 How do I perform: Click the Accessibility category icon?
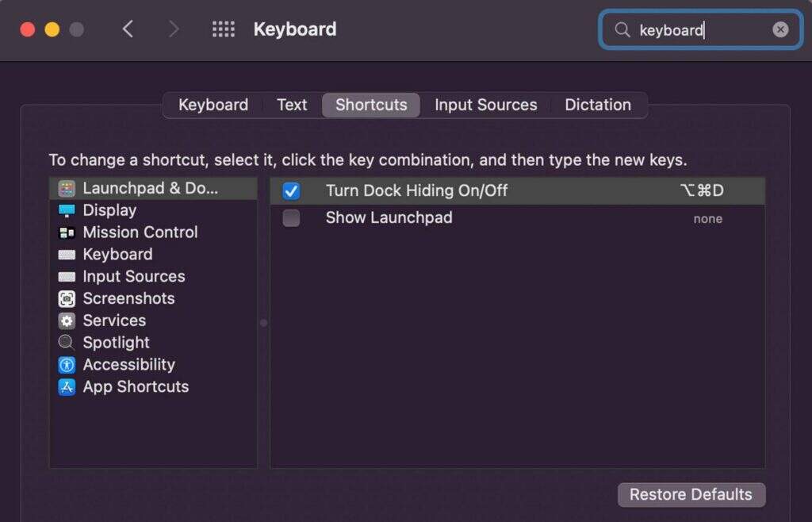point(67,365)
